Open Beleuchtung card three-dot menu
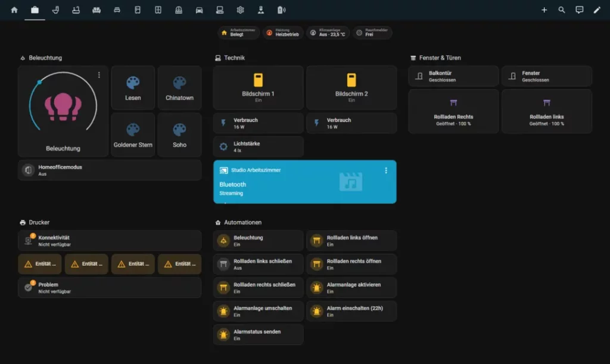The height and width of the screenshot is (364, 610). (x=99, y=75)
